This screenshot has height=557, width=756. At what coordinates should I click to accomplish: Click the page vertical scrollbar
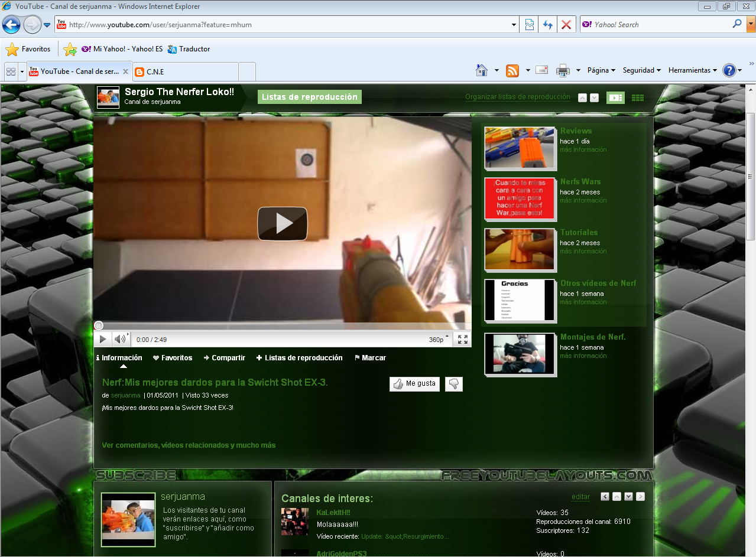(x=751, y=177)
